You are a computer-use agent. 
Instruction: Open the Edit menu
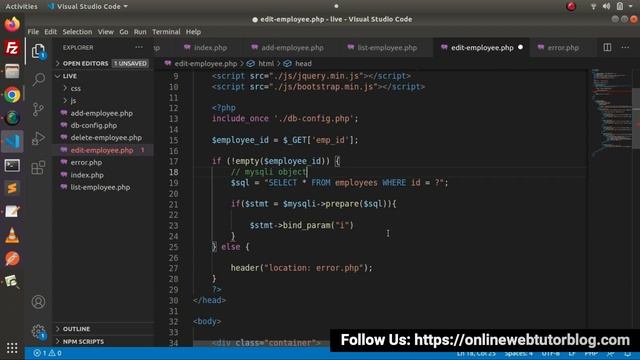tap(51, 31)
